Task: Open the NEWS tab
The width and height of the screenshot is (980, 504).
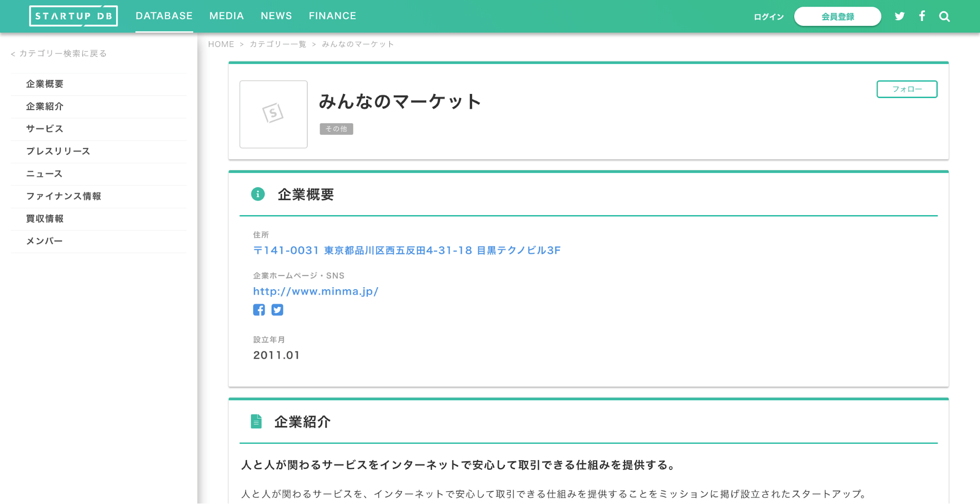Action: (x=276, y=16)
